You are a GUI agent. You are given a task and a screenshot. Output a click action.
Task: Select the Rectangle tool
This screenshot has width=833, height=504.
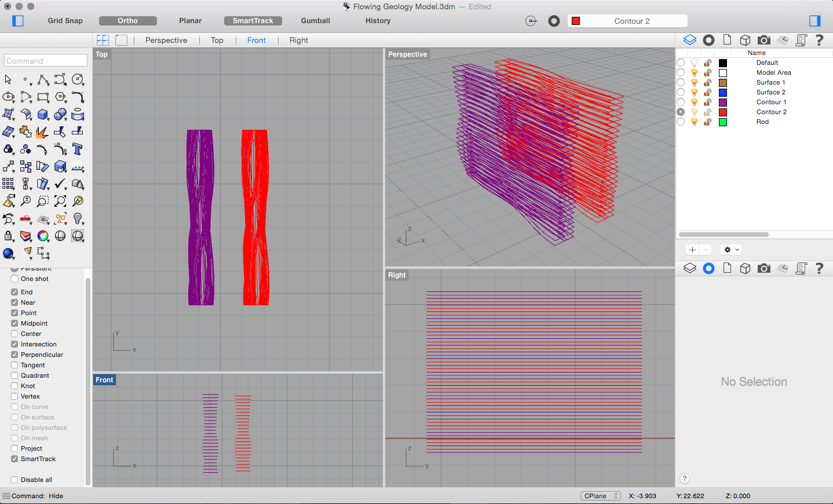[x=43, y=97]
